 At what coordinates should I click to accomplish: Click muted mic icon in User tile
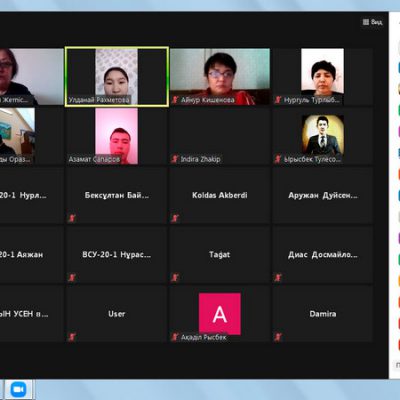pyautogui.click(x=72, y=337)
